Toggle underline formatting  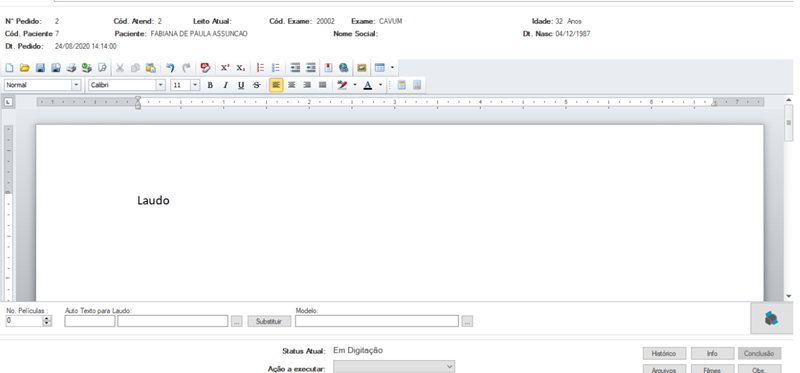(241, 85)
